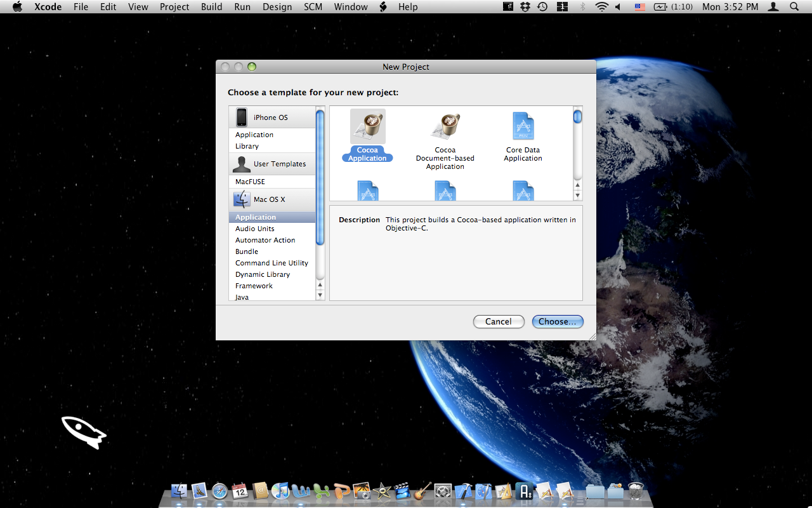This screenshot has height=508, width=812.
Task: Open Microsoft PowerPoint in the Dock
Action: click(x=341, y=491)
